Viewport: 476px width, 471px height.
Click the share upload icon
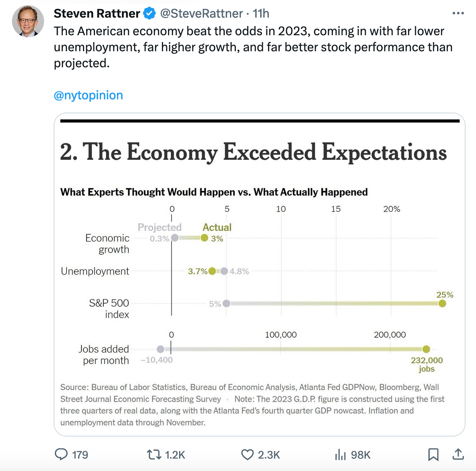tap(458, 454)
